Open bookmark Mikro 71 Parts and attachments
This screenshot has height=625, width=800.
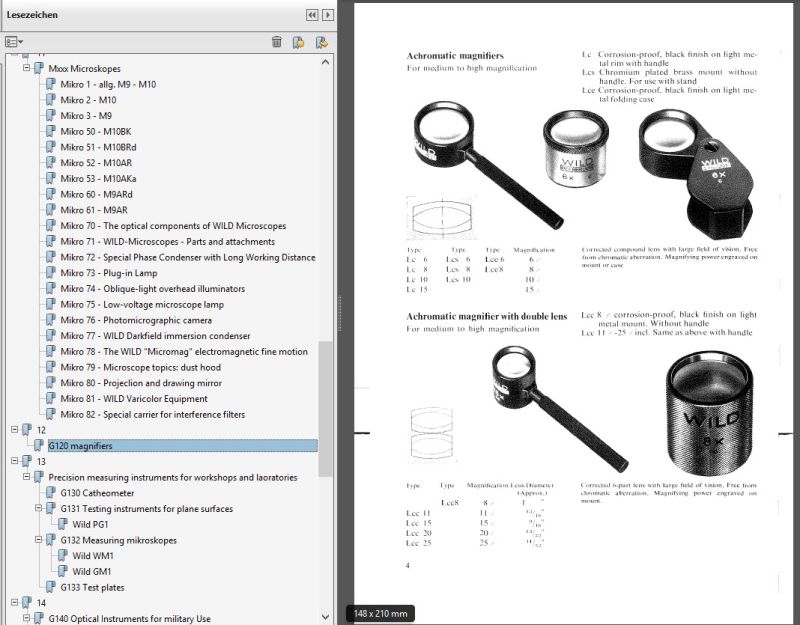click(x=168, y=241)
